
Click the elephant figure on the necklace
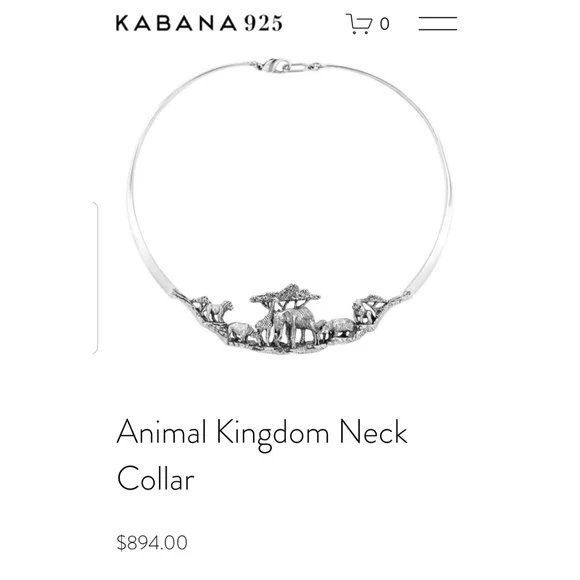[297, 324]
